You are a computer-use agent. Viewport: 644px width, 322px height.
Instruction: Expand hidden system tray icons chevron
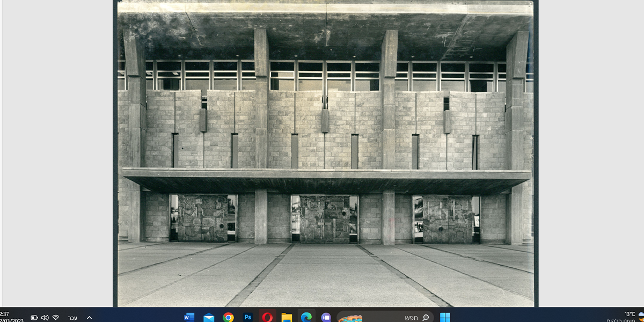pyautogui.click(x=89, y=318)
